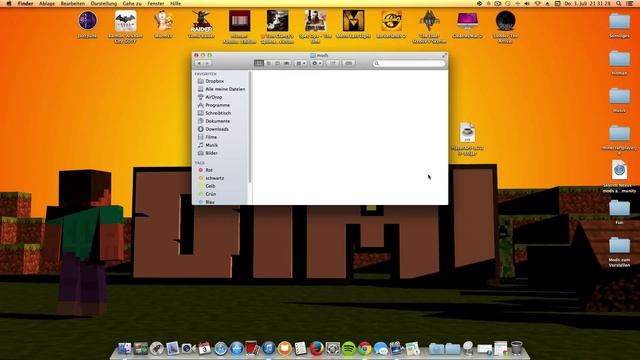Click the volume icon in menu bar
Image resolution: width=640 pixels, height=360 pixels.
[527, 3]
